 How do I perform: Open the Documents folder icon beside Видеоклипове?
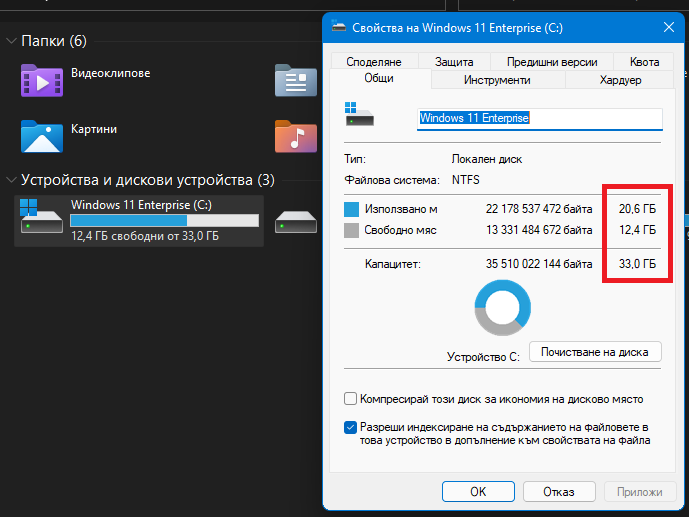pyautogui.click(x=296, y=81)
